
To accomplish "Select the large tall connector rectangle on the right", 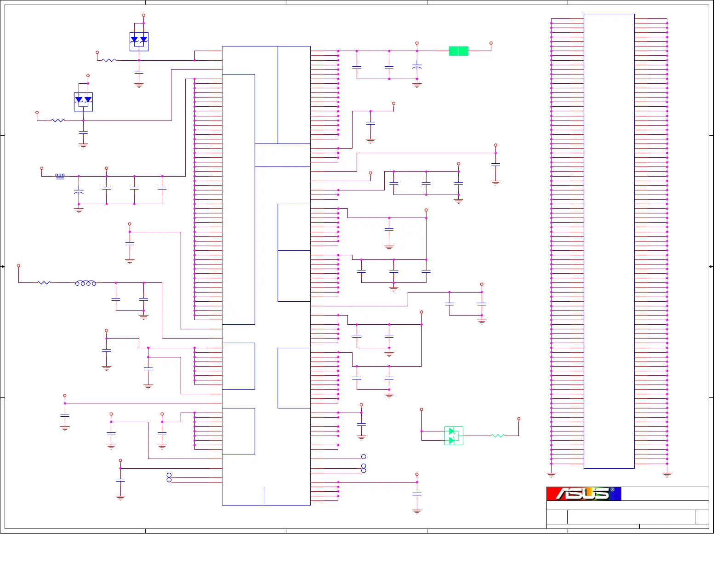I will tap(609, 241).
